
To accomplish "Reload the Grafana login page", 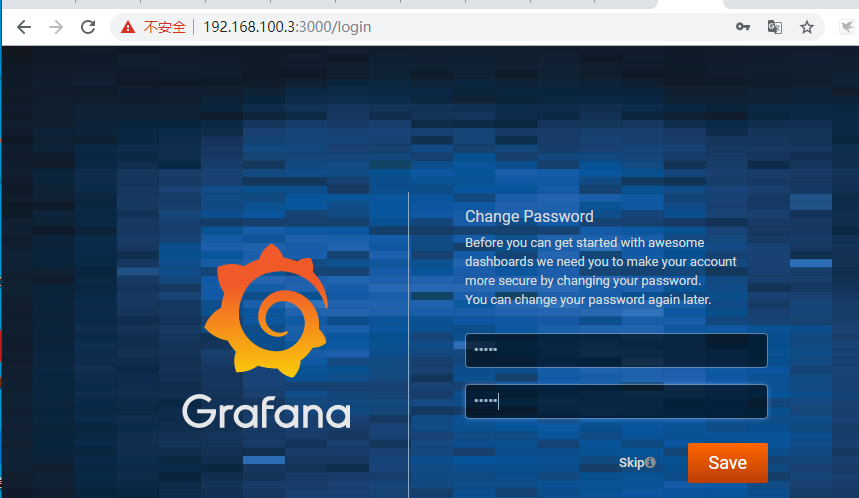I will click(x=88, y=27).
